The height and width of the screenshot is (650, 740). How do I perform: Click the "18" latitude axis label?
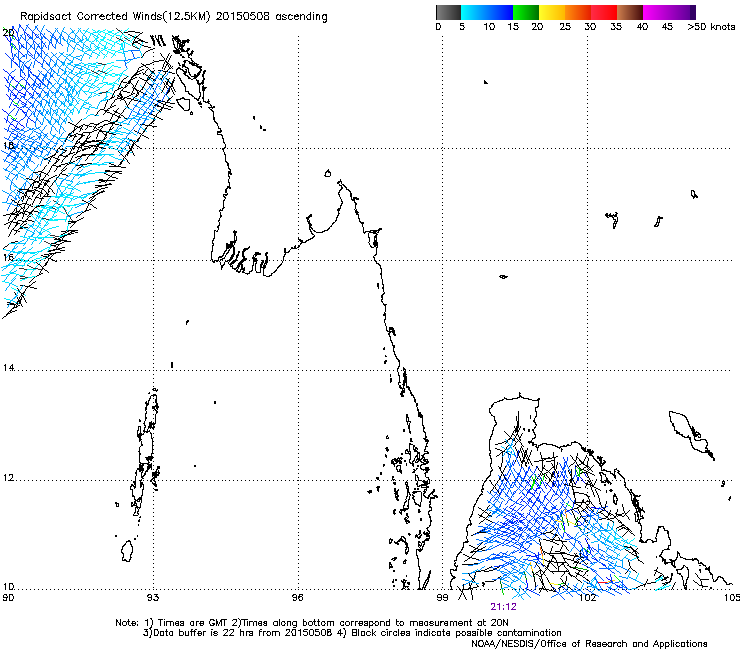coord(8,145)
